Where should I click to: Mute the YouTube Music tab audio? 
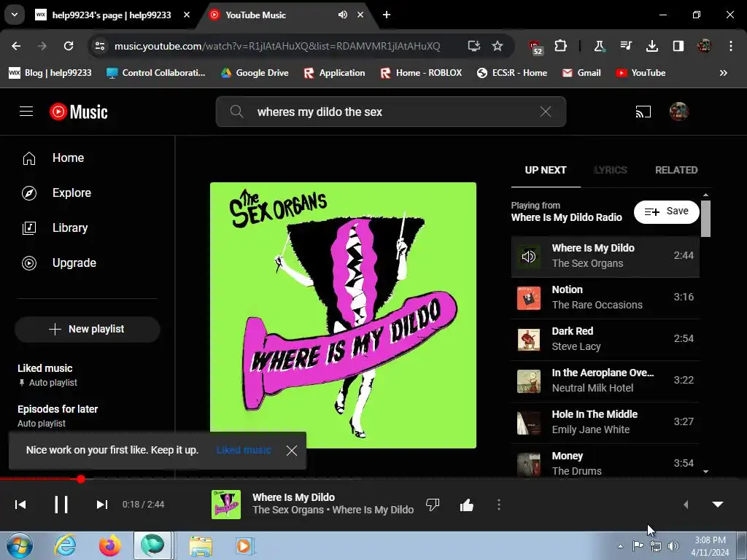click(x=343, y=15)
